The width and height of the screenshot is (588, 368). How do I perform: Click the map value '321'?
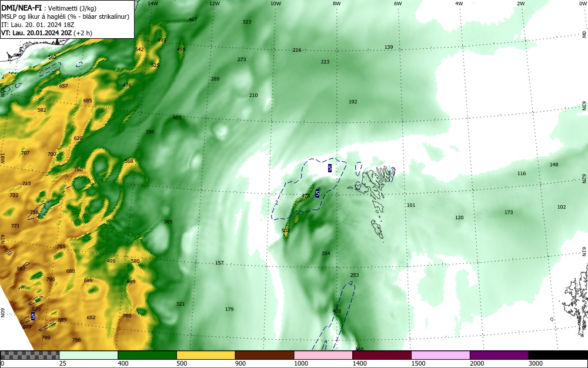point(181,304)
